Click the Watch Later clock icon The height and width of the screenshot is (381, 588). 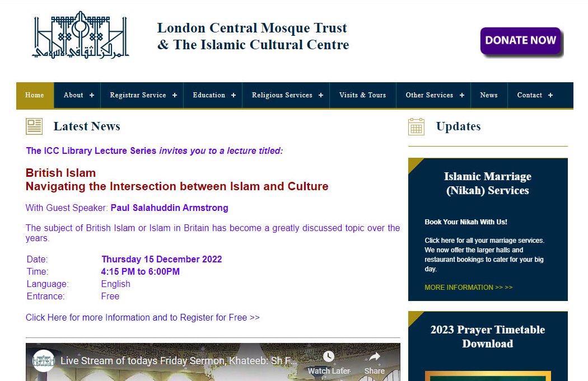pyautogui.click(x=329, y=356)
